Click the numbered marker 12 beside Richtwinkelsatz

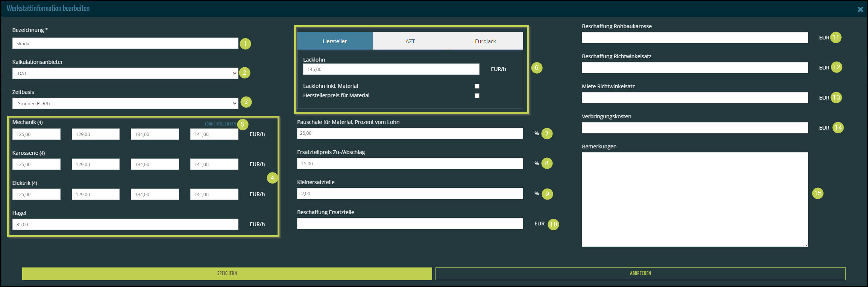coord(836,67)
